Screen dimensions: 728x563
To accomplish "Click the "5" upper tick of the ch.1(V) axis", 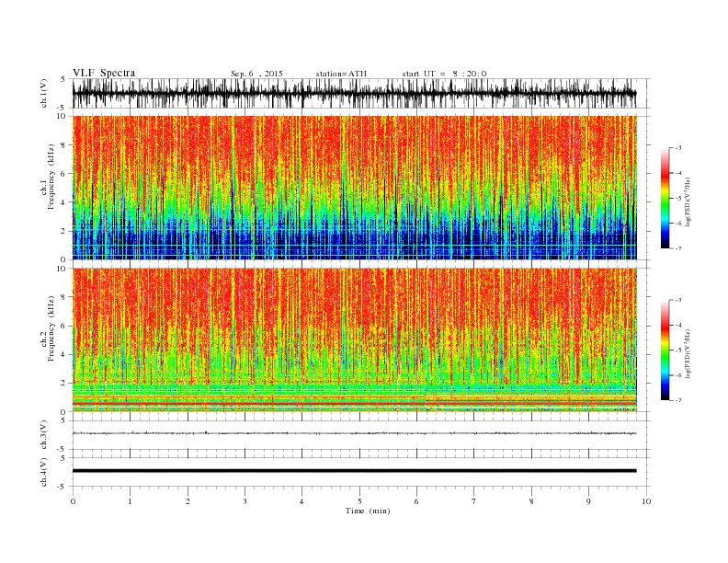I will point(63,79).
